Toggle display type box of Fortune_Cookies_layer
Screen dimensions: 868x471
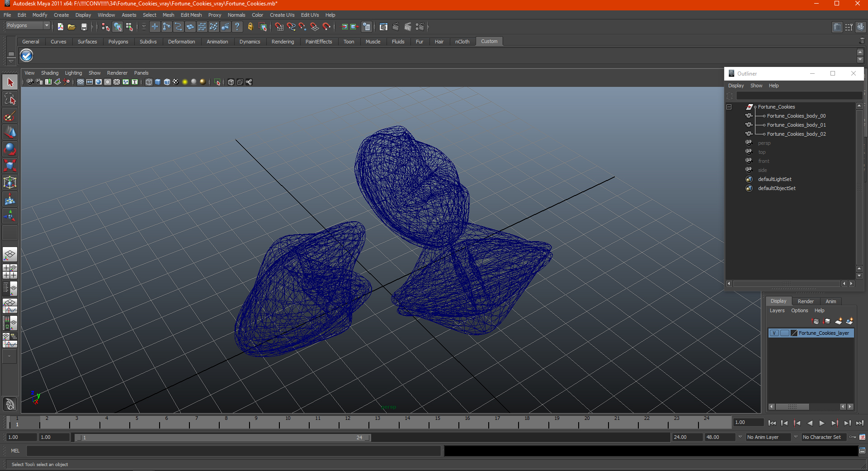pyautogui.click(x=784, y=333)
